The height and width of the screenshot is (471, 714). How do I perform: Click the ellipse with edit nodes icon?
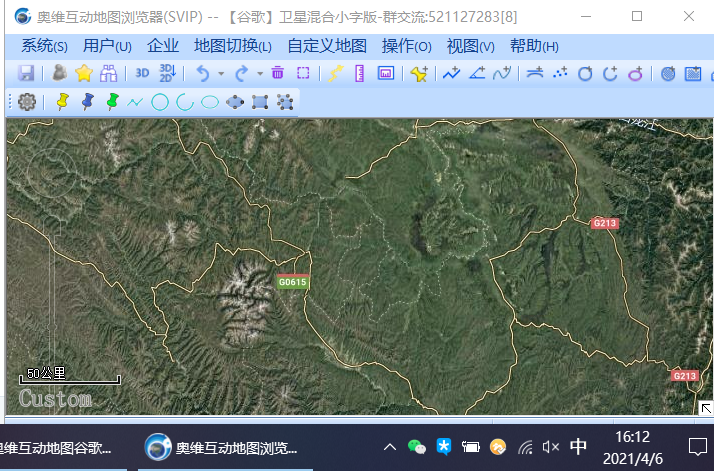coord(235,102)
